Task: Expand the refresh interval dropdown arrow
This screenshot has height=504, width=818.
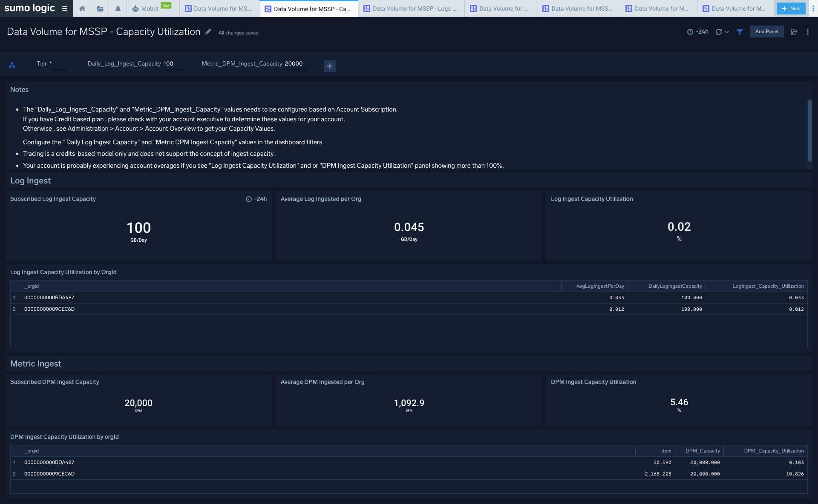Action: pos(727,32)
